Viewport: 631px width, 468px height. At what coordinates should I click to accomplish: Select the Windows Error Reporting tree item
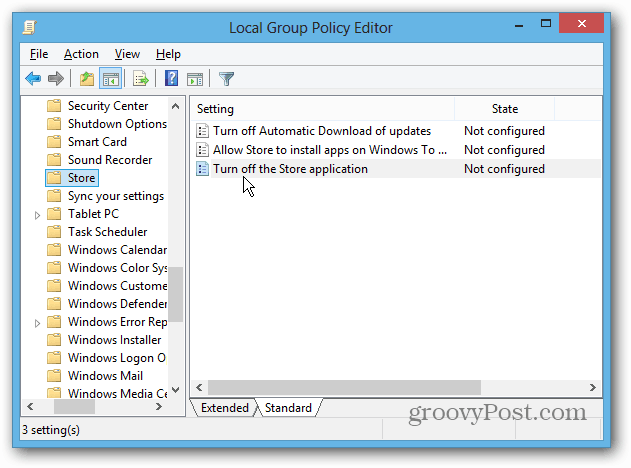coord(117,322)
